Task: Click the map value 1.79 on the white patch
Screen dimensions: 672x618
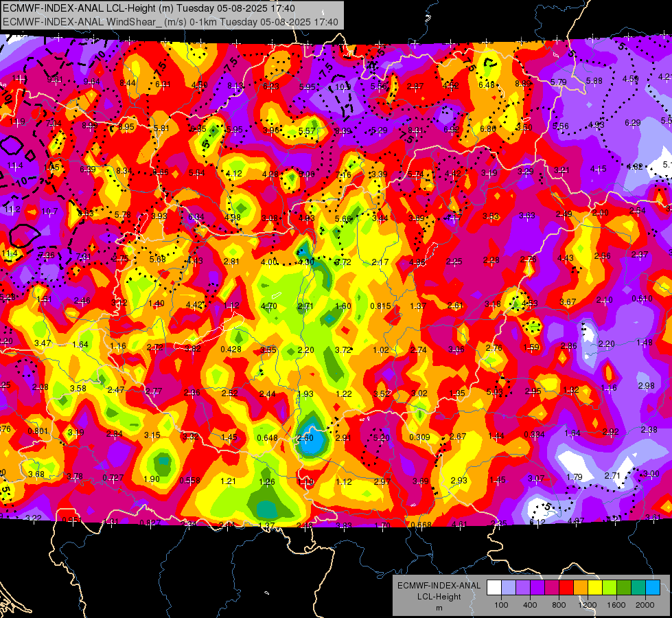Action: [x=575, y=477]
